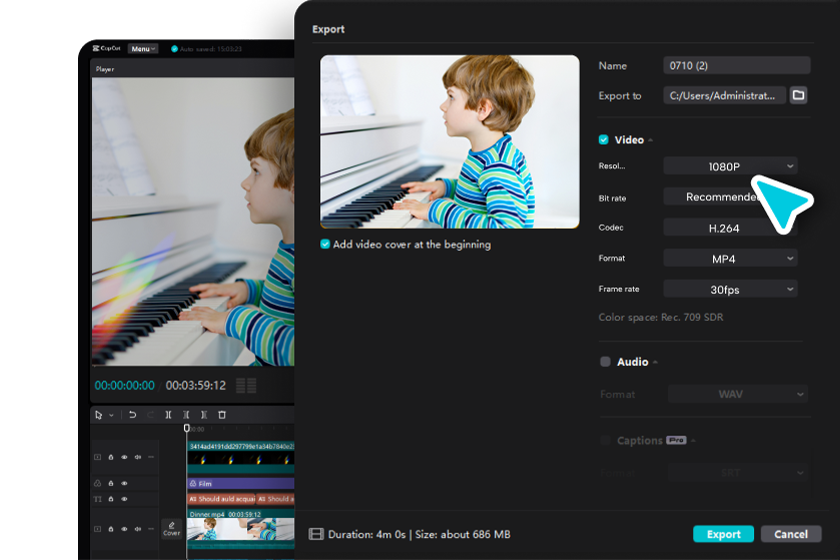Click the Delete right trim icon

pos(204,415)
